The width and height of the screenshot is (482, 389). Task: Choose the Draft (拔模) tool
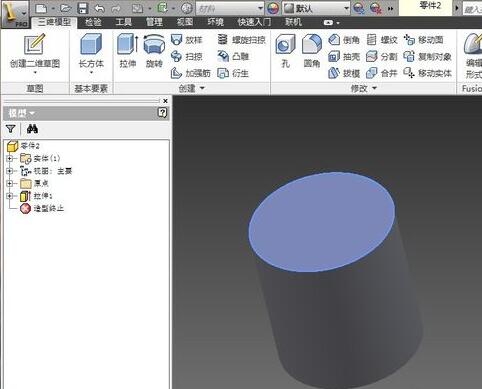click(344, 73)
